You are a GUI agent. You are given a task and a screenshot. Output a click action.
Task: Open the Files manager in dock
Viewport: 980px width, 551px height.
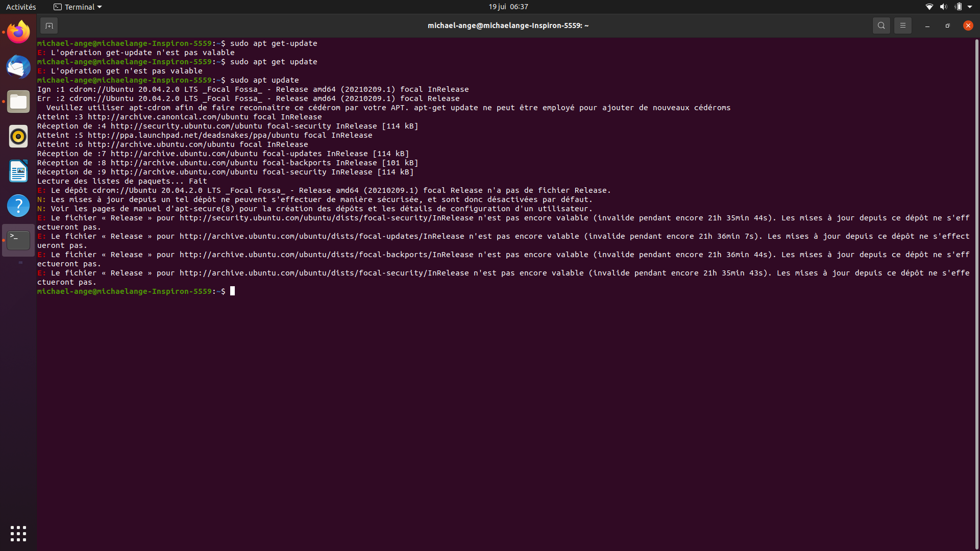[18, 102]
